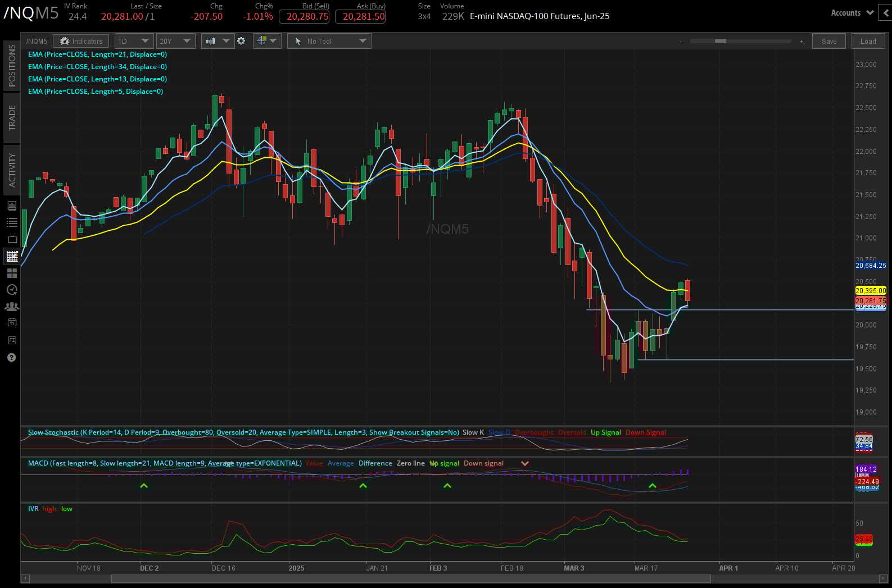Click the /NQM5 chart symbol field
This screenshot has width=892, height=588.
pos(37,41)
